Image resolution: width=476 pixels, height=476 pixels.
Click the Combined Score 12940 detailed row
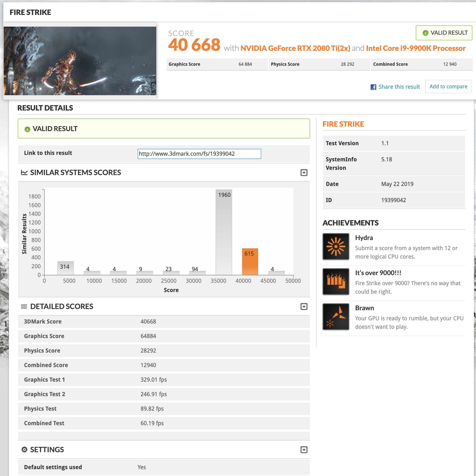pos(164,365)
